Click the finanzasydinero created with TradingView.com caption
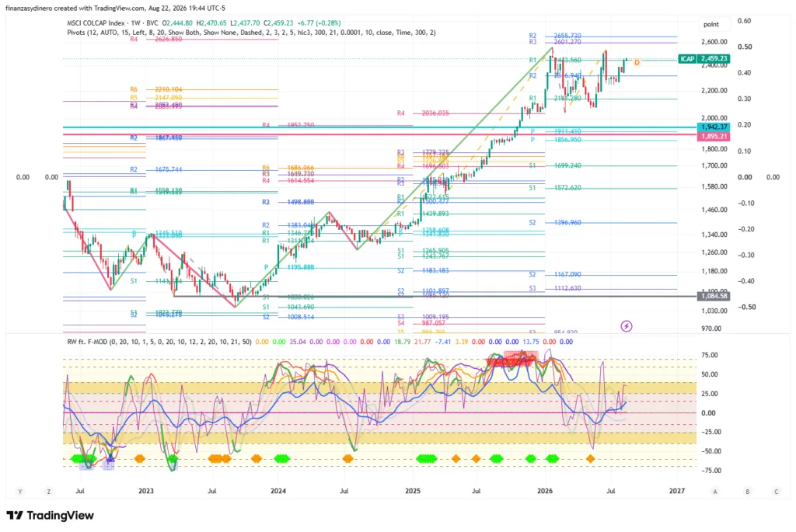 (x=115, y=8)
